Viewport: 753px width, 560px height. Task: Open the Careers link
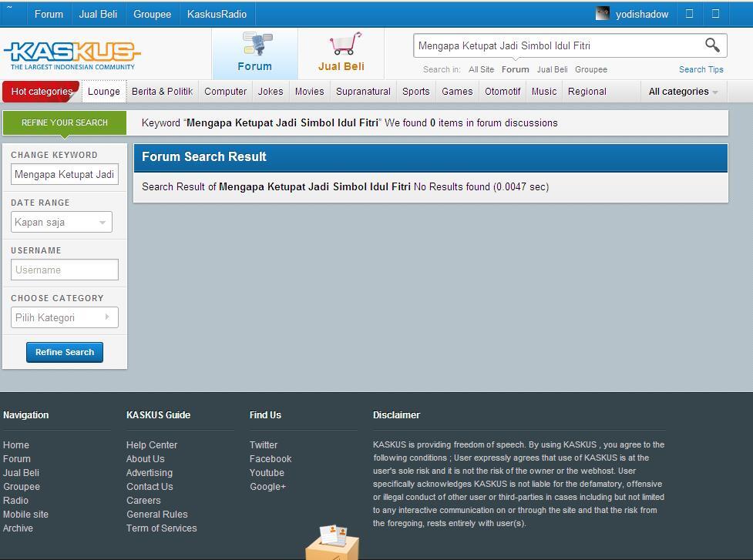143,500
